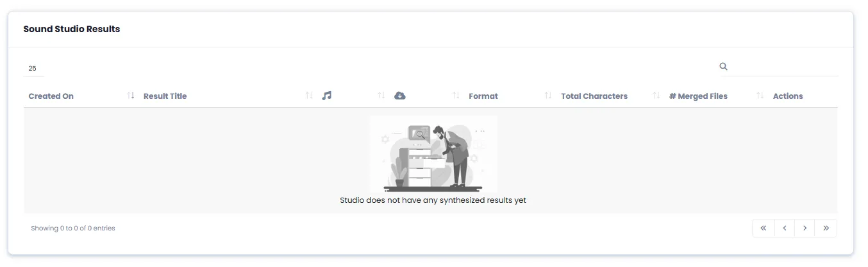Image resolution: width=868 pixels, height=267 pixels.
Task: Go to the first page of results
Action: (763, 228)
